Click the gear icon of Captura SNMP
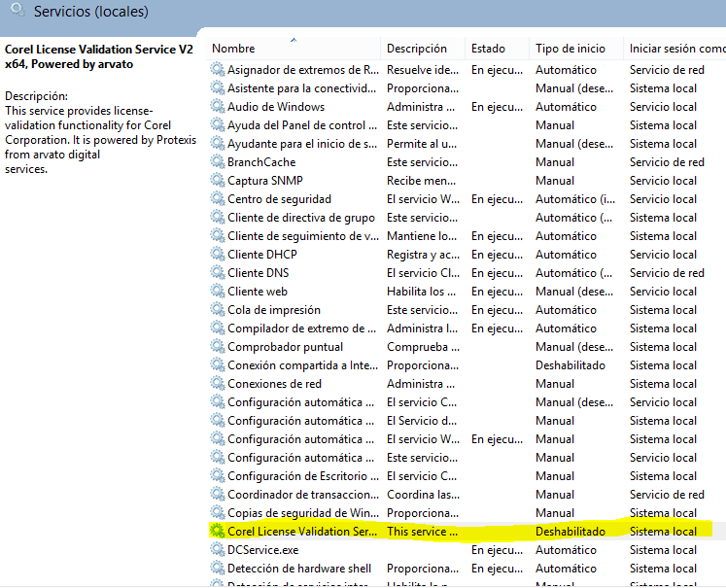 (x=217, y=181)
